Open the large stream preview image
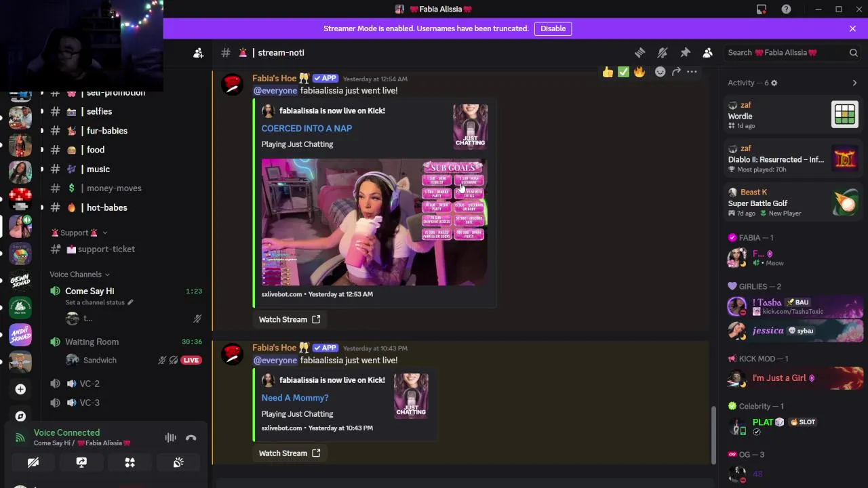This screenshot has height=488, width=868. pos(374,222)
